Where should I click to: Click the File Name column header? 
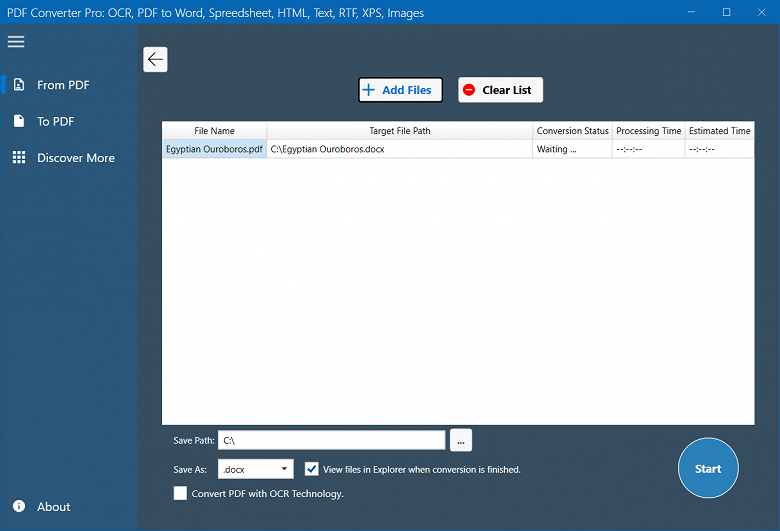tap(214, 131)
